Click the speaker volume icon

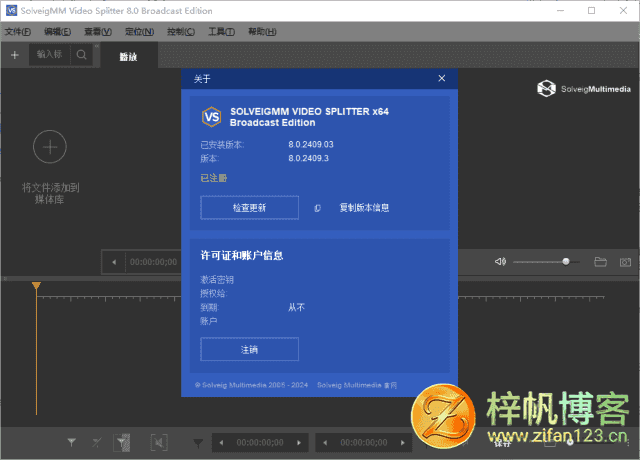tap(500, 262)
